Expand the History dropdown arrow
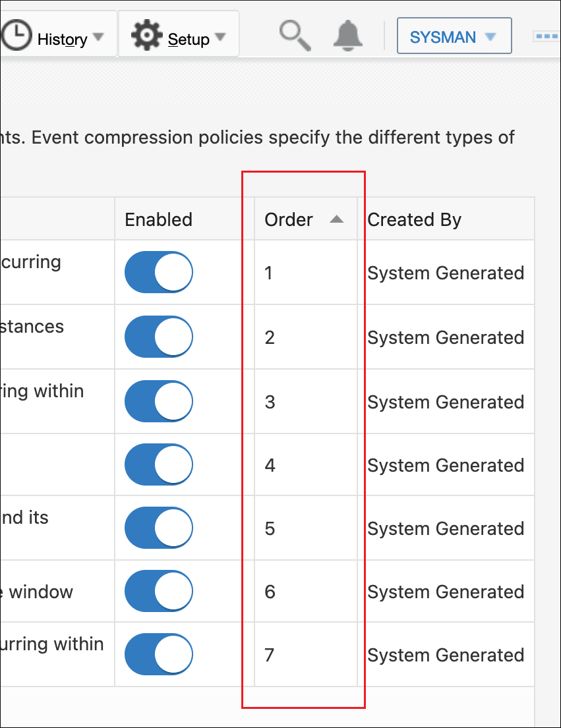Screen dimensions: 561x728 coord(98,38)
